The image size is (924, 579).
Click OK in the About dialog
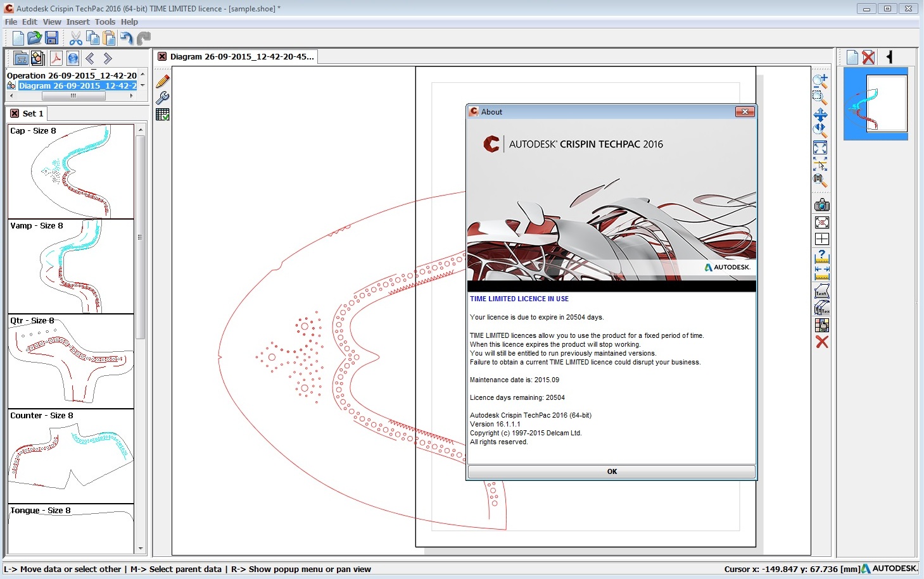coord(612,471)
